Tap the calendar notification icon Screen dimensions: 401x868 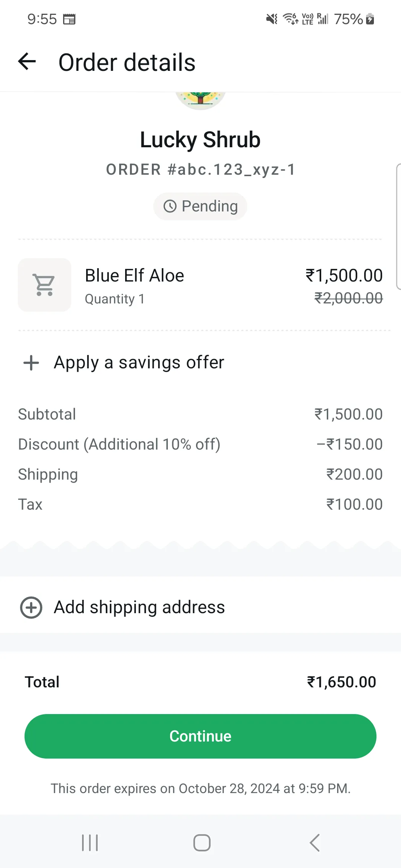pos(69,19)
